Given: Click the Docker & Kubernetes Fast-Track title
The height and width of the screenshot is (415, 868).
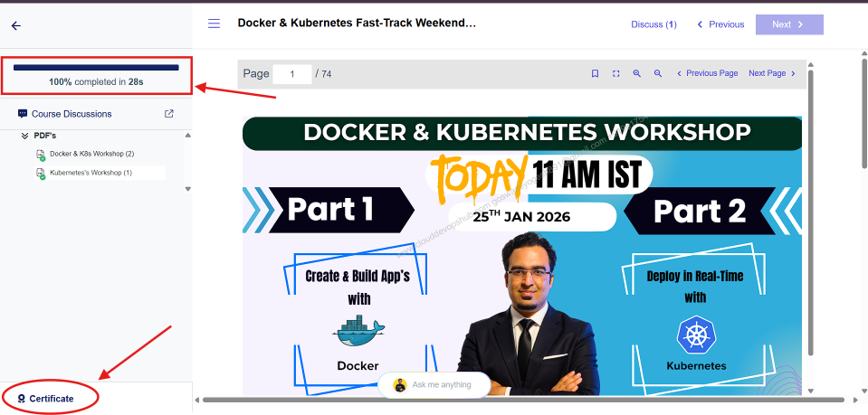Looking at the screenshot, I should tap(357, 24).
